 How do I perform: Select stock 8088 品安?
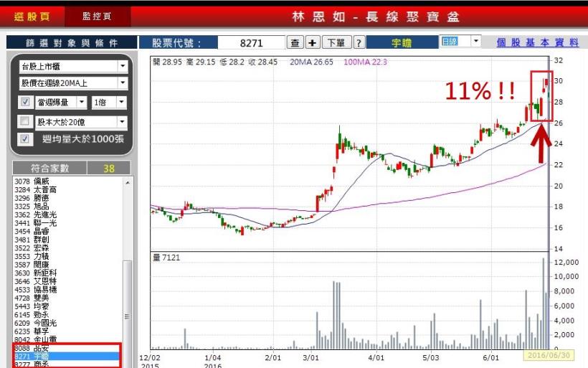click(32, 348)
